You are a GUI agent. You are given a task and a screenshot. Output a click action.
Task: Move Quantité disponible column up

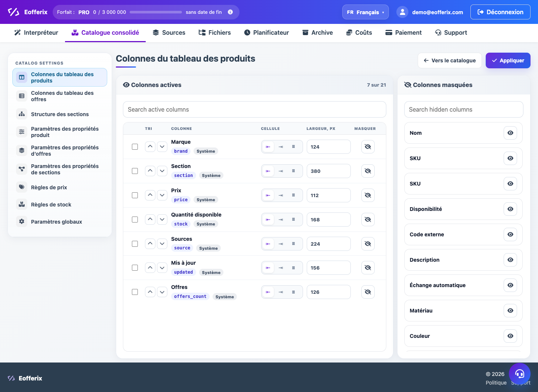coord(150,220)
